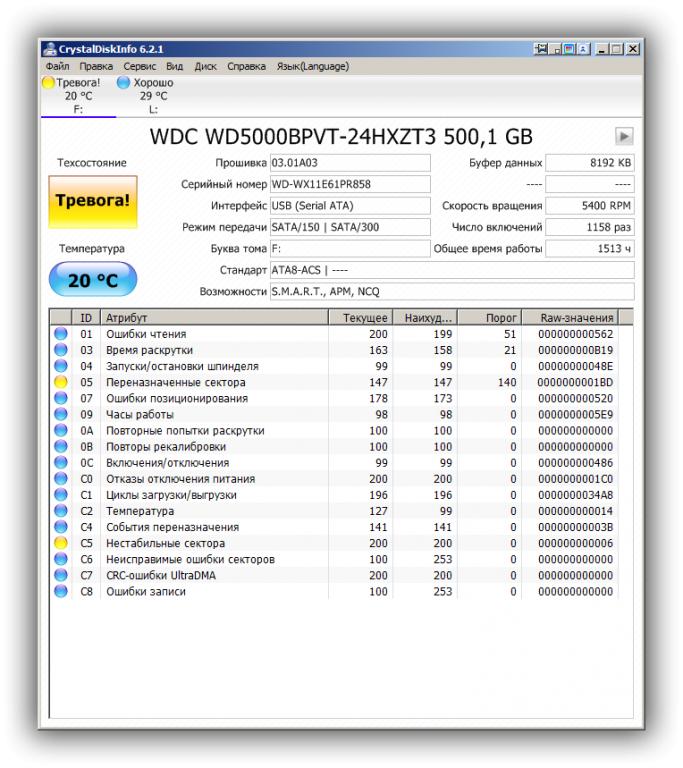Click blue status dot for Ошибки чтения

tap(61, 334)
